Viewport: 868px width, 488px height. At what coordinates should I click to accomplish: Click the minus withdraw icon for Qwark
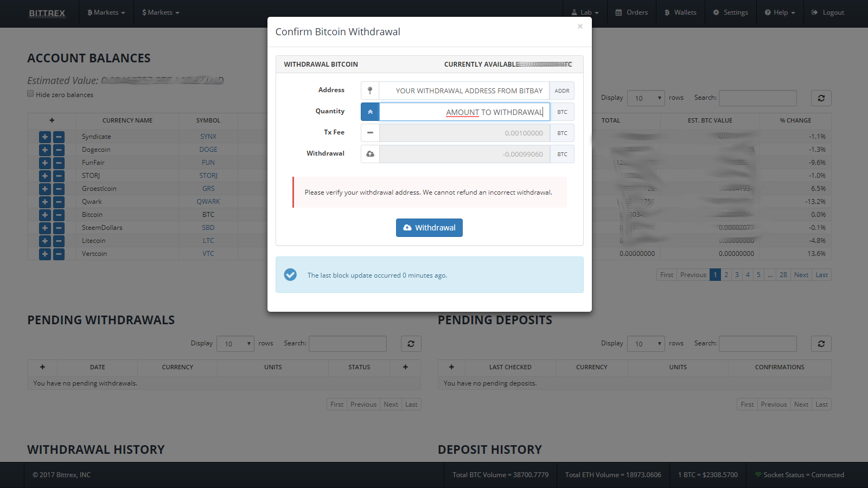point(59,202)
